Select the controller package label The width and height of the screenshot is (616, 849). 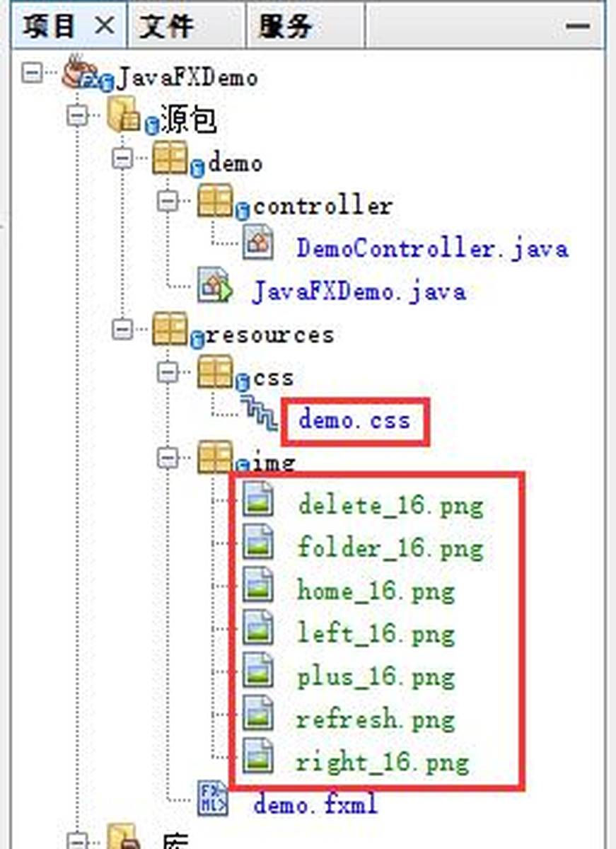click(x=322, y=207)
